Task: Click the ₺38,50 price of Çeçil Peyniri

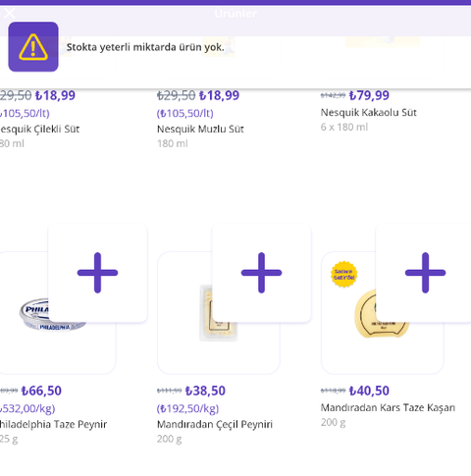Action: pyautogui.click(x=205, y=391)
